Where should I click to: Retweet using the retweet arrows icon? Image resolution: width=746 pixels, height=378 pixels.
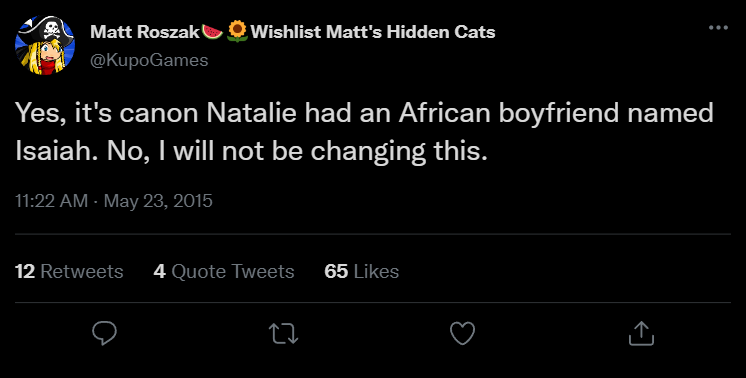pos(284,333)
